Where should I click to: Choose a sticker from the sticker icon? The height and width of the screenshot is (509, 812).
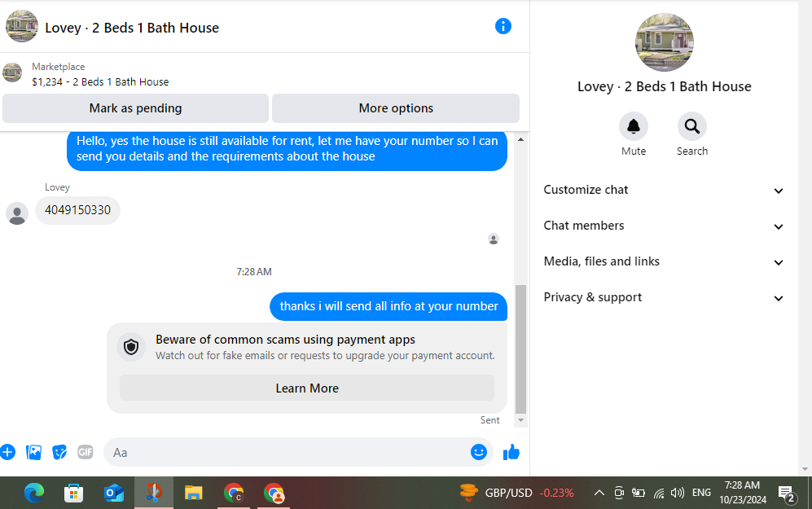tap(59, 452)
